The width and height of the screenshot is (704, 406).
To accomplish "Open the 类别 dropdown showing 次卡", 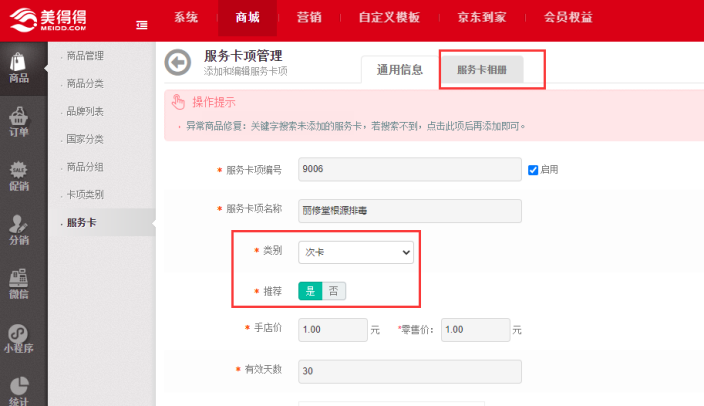I will pyautogui.click(x=356, y=252).
